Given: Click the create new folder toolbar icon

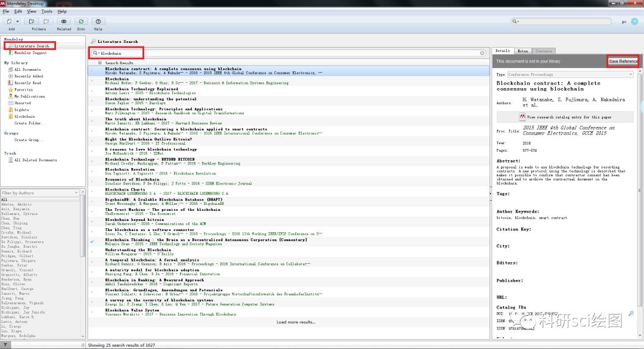Looking at the screenshot, I should pyautogui.click(x=31, y=21).
